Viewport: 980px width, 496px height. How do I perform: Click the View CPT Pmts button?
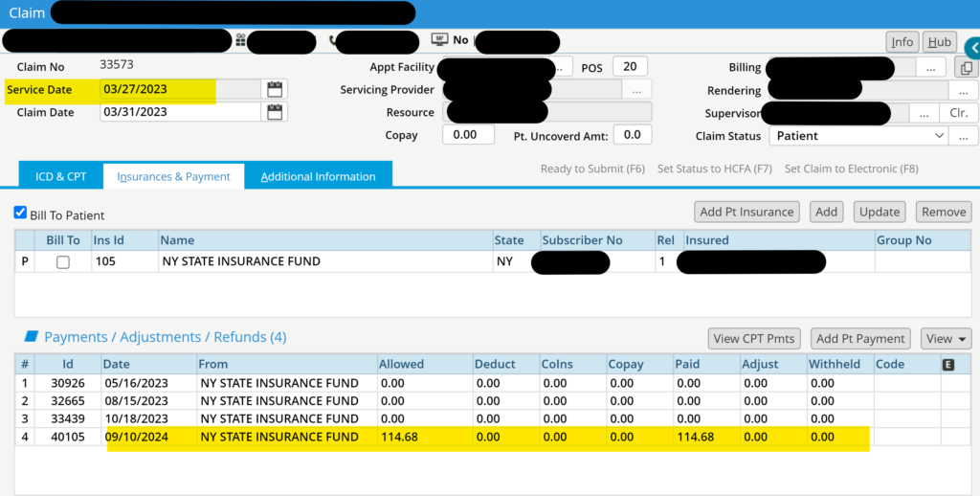click(x=753, y=338)
